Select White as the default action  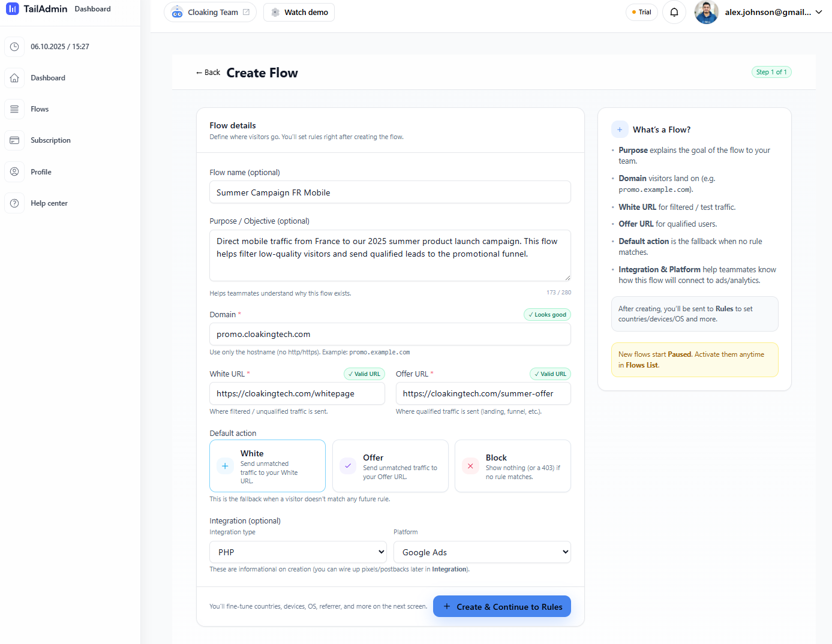267,466
